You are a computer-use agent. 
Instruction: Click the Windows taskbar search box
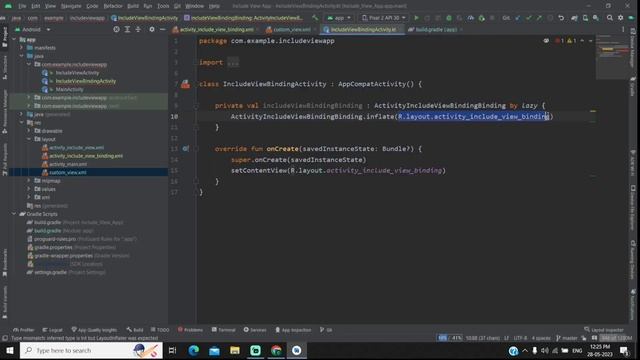(x=91, y=351)
